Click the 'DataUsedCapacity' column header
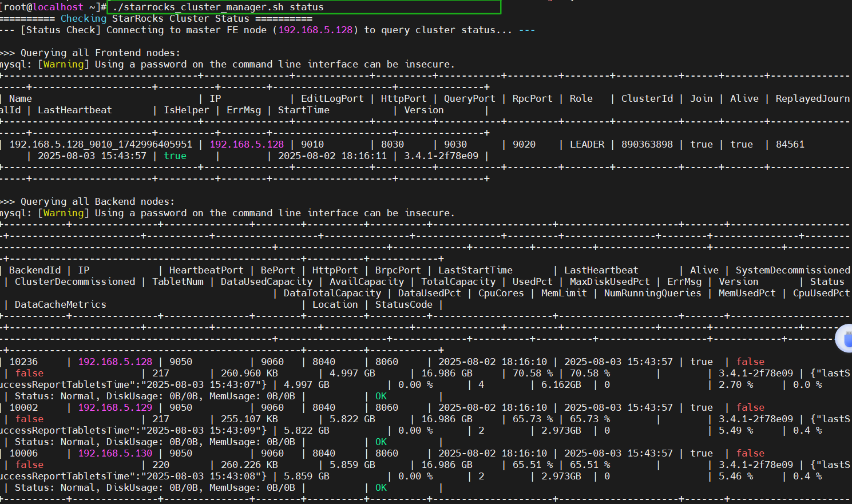 pyautogui.click(x=267, y=281)
